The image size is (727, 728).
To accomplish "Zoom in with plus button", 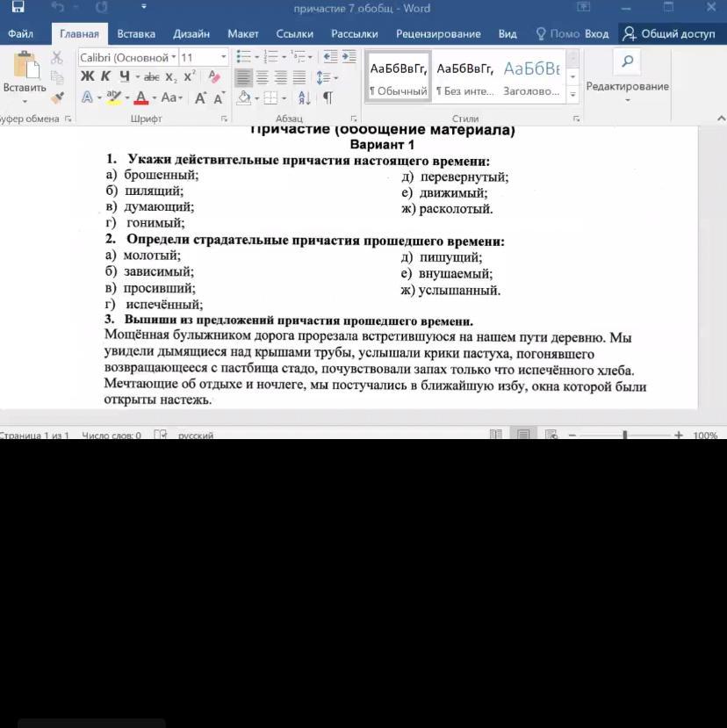I will point(678,435).
